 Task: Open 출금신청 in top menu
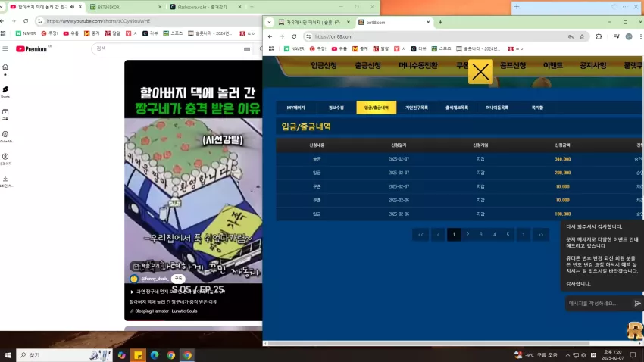367,66
